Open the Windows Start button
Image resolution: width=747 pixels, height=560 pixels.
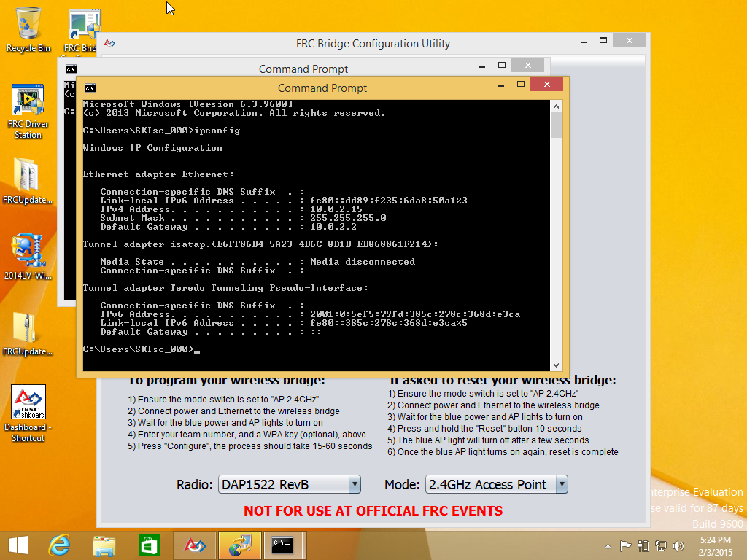click(x=18, y=545)
